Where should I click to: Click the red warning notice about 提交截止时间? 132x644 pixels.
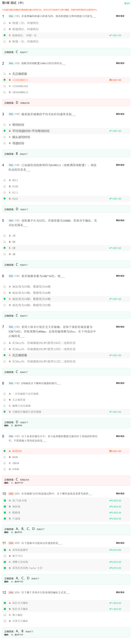coord(50,10)
